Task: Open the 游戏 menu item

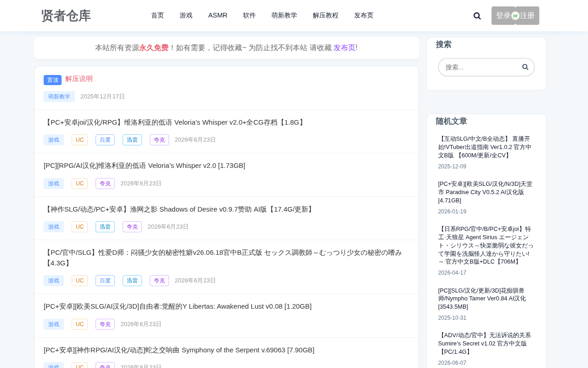Action: point(186,15)
